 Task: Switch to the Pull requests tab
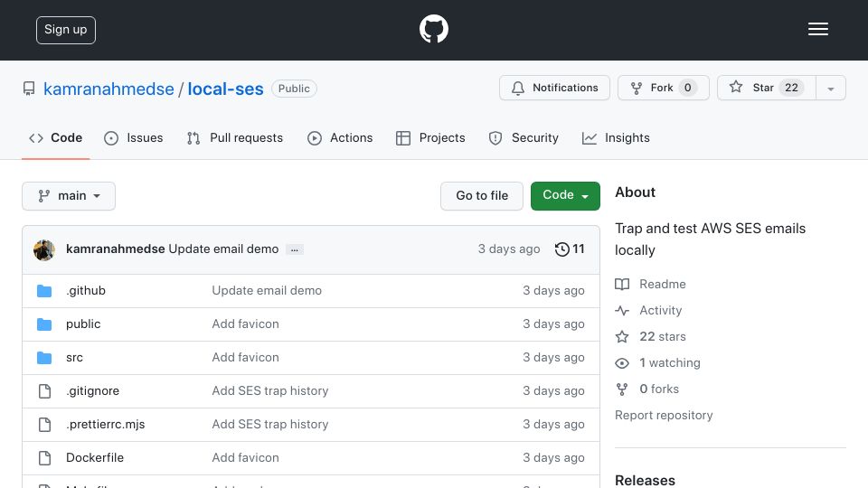click(x=235, y=137)
